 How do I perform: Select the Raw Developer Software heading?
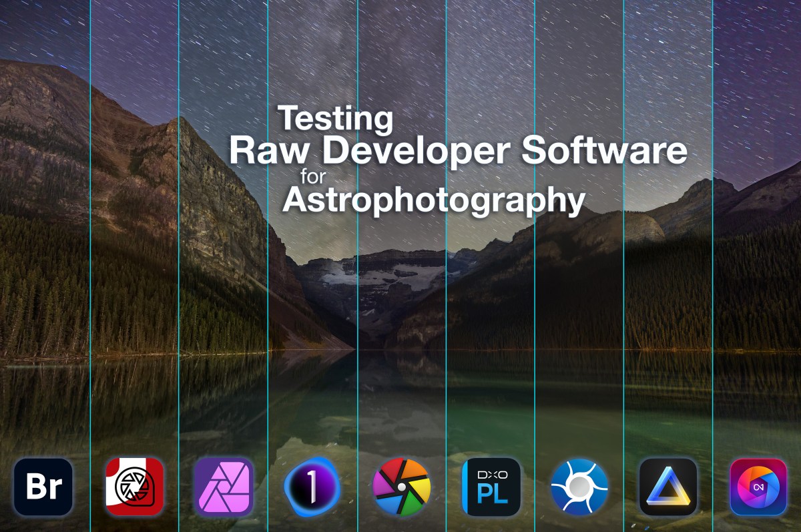tap(459, 153)
